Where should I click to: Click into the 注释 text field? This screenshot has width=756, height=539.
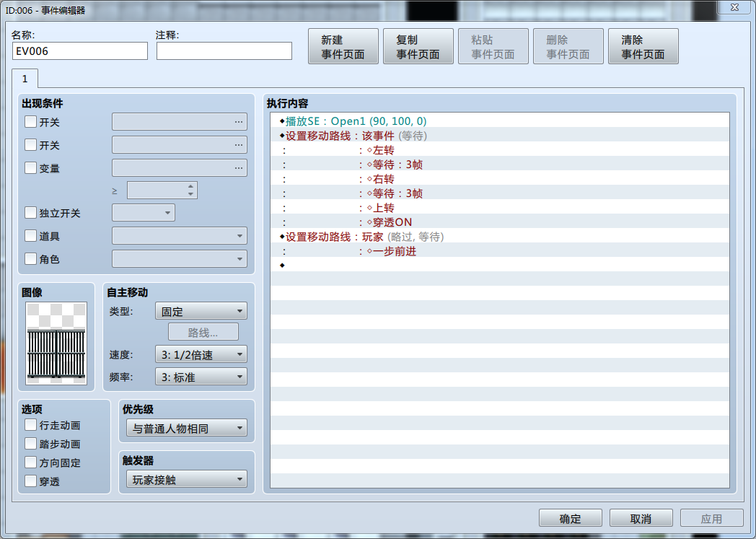point(224,51)
